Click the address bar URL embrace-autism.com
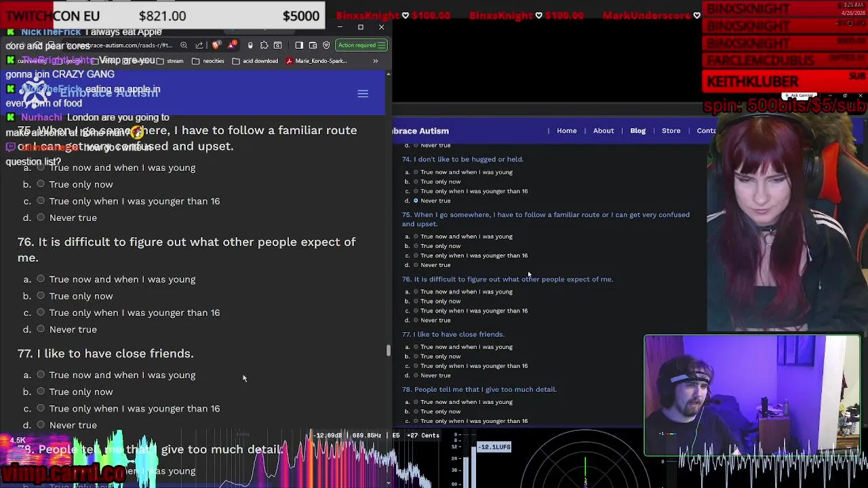This screenshot has width=868, height=488. [x=119, y=45]
